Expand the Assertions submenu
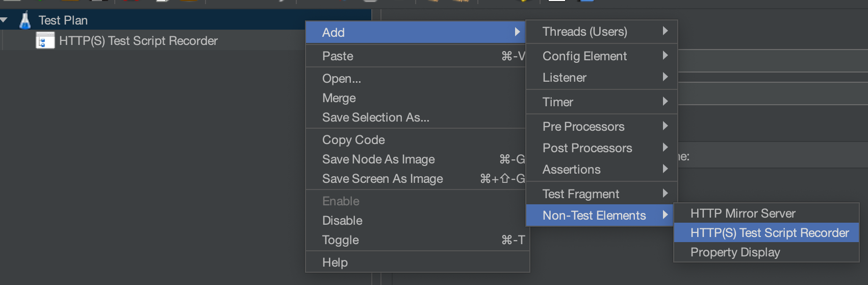Image resolution: width=868 pixels, height=285 pixels. click(572, 170)
